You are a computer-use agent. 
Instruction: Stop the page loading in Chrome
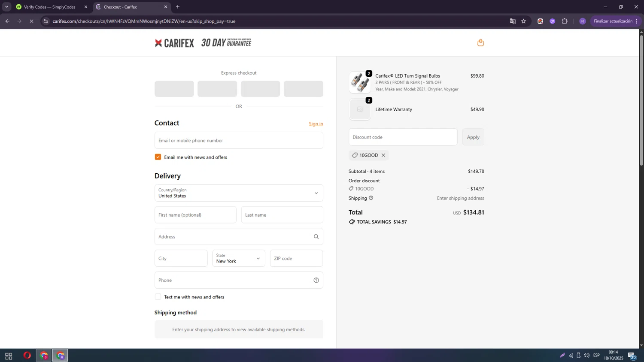coord(31,21)
